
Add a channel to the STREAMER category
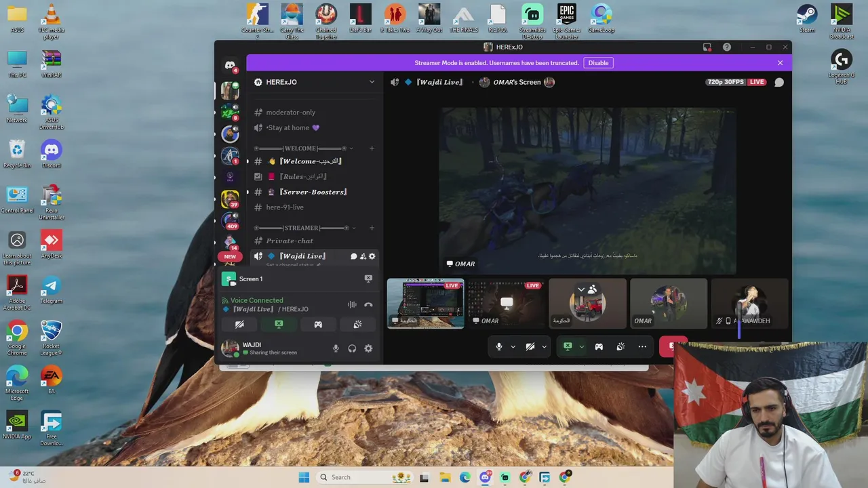tap(372, 228)
